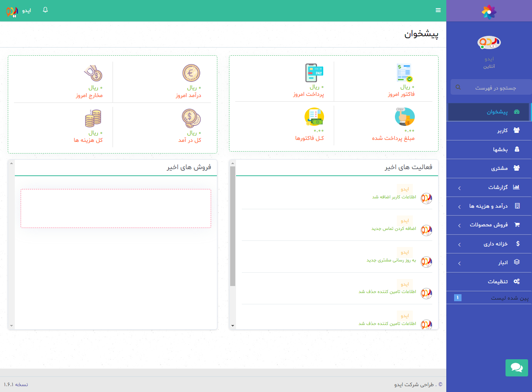Expand the فروش محصولات menu

(x=489, y=225)
